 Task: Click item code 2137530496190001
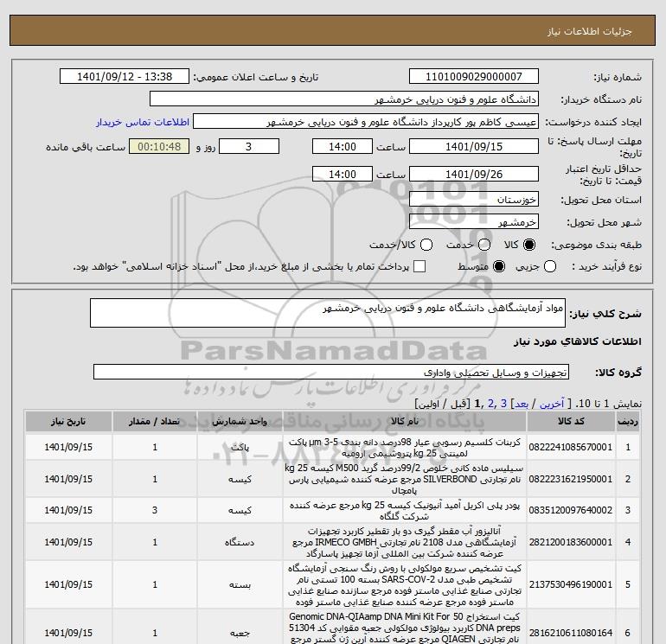(571, 584)
